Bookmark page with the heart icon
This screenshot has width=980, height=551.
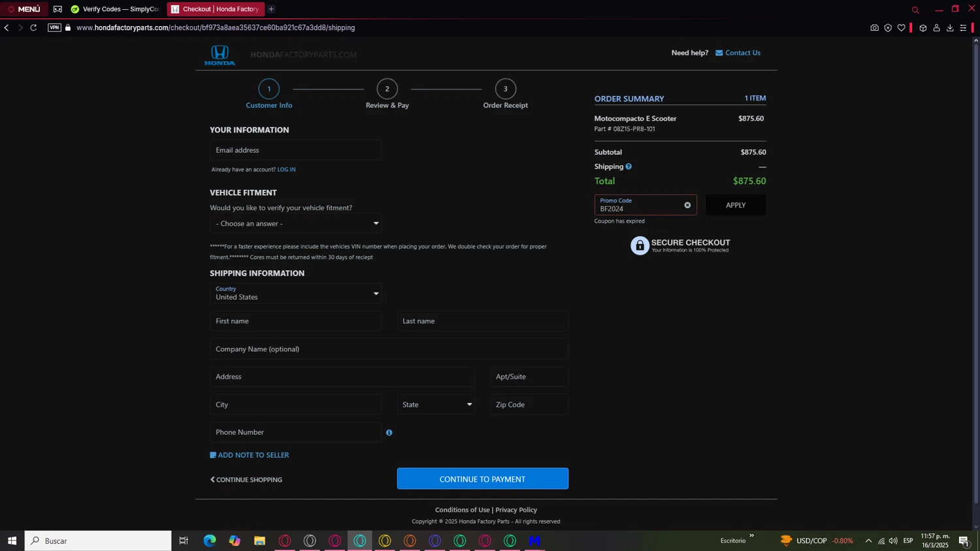point(902,27)
